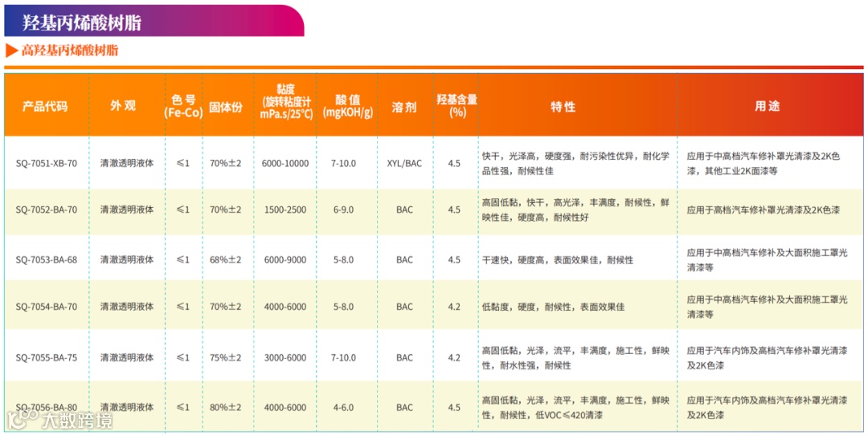Click the 特性 text mentioning 耐水性强

tap(575, 358)
